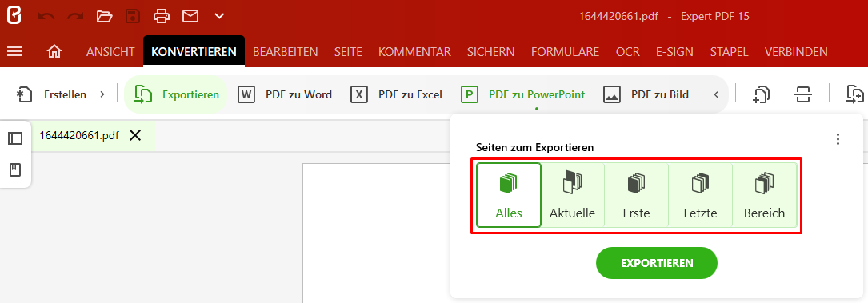Open the SEITE tab
Screen dimensions: 868x303
[348, 52]
